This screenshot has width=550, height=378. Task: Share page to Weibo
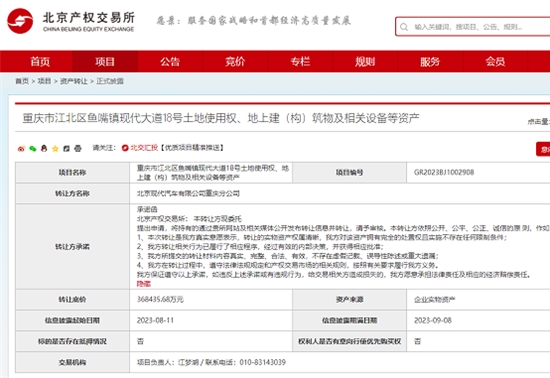tap(21, 149)
